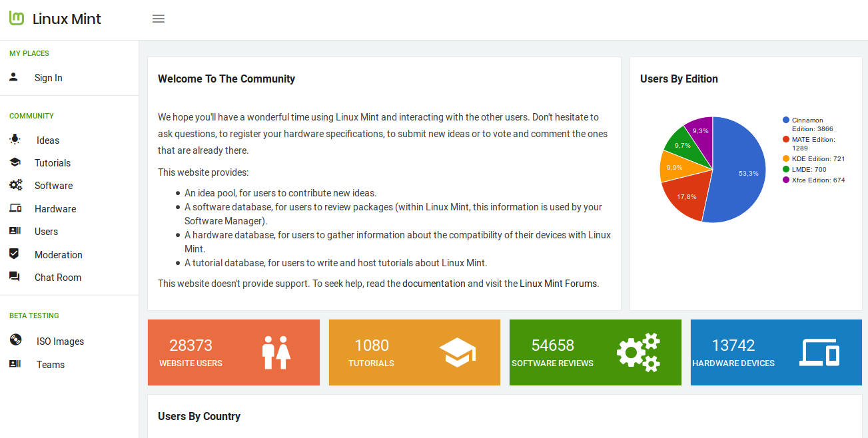The width and height of the screenshot is (868, 438).
Task: Click the Software gears sidebar icon
Action: [x=15, y=185]
